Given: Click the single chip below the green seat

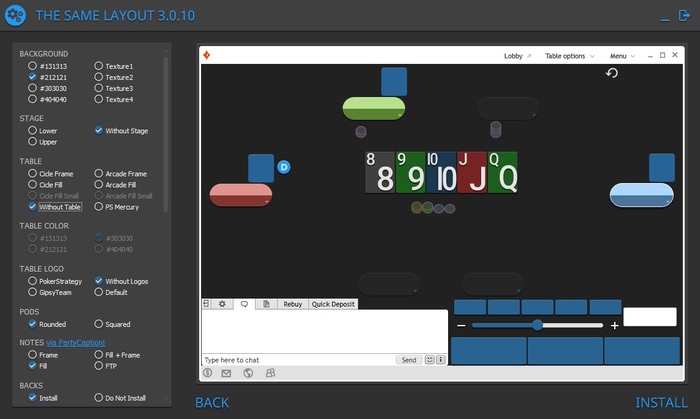Looking at the screenshot, I should [361, 132].
